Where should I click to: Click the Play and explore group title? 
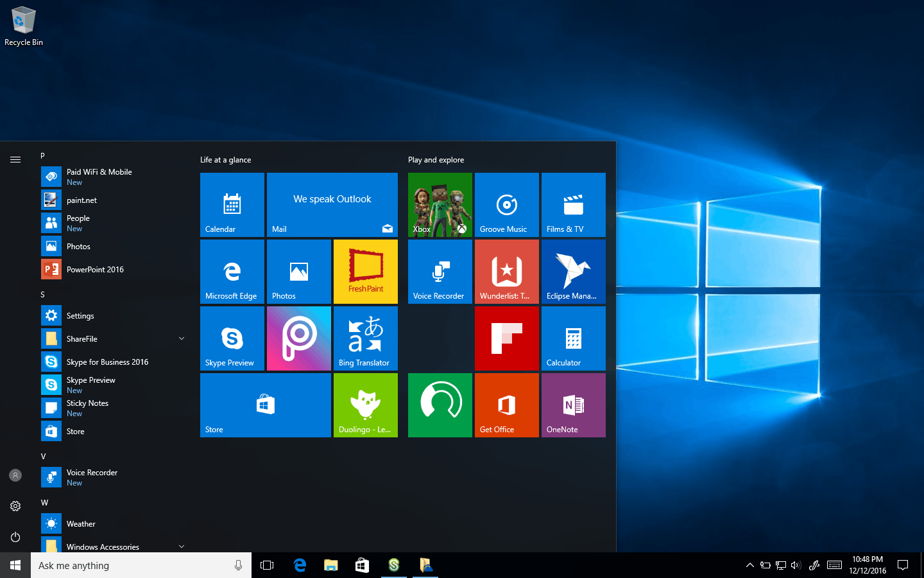[436, 160]
